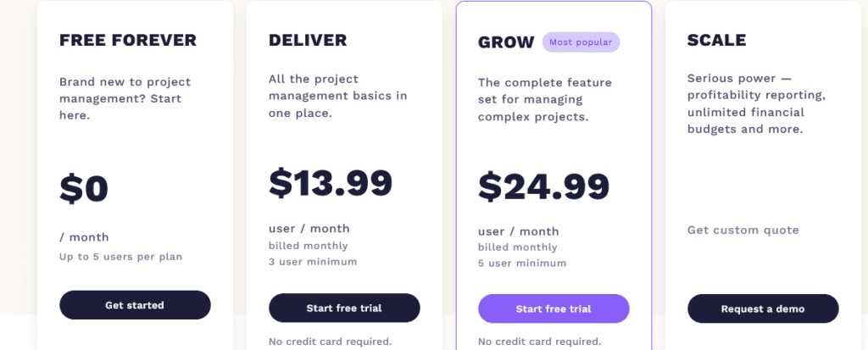Select the GROW plan heading

pyautogui.click(x=507, y=42)
